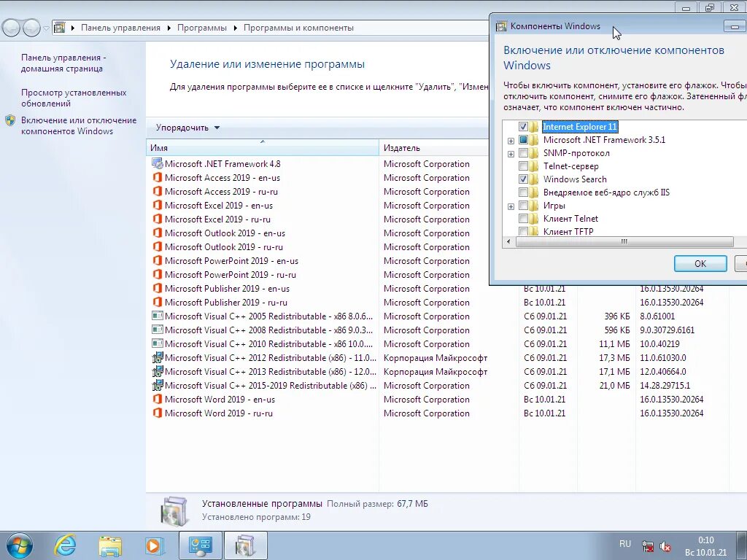Uncheck the Windows Search checkbox
The image size is (747, 560).
tap(523, 179)
